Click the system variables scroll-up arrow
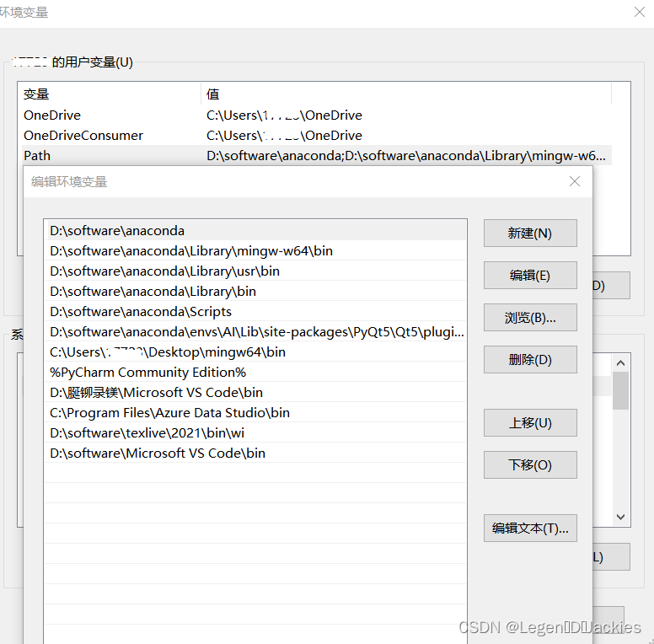 620,362
